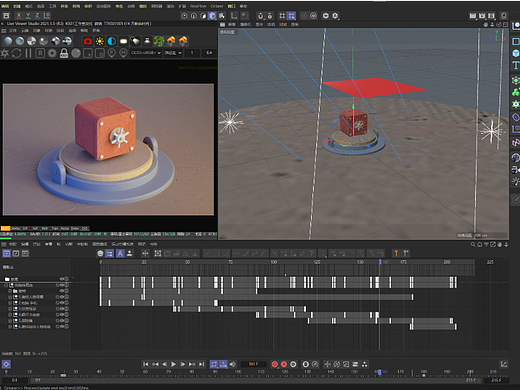
Task: Click the blue playhead on bottom frame ruler
Action: [x=380, y=372]
